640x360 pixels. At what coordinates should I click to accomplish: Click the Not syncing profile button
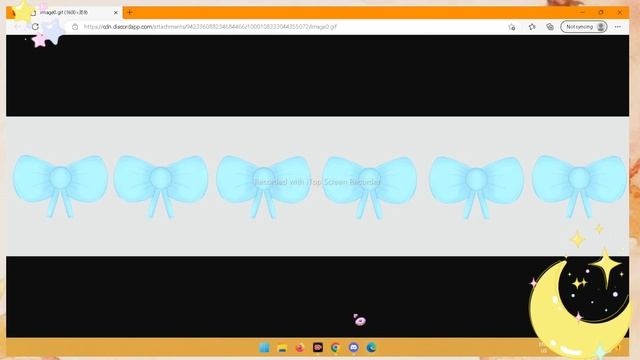(x=584, y=27)
